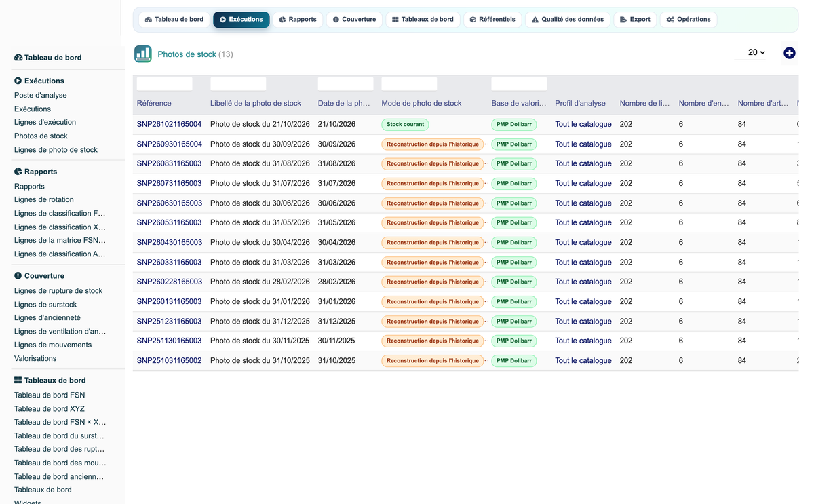
Task: Open Tableau de bord XYZ sidebar link
Action: coord(50,409)
